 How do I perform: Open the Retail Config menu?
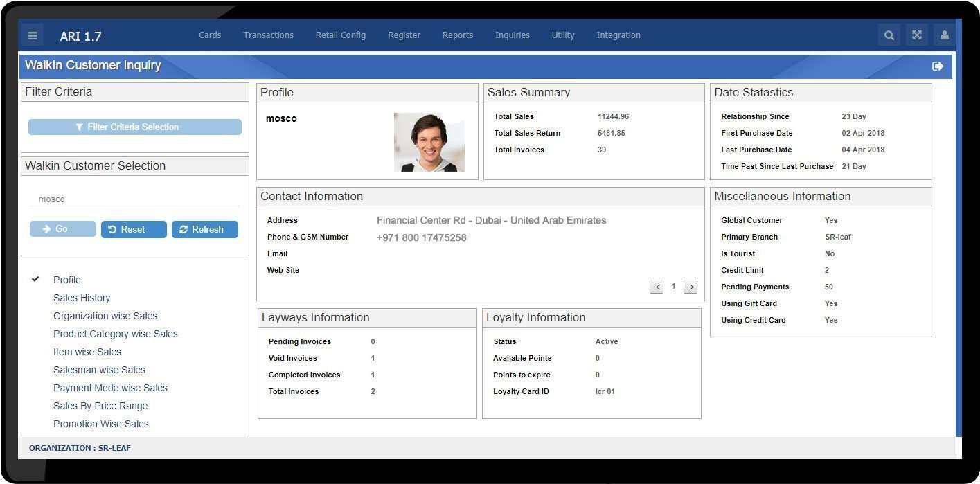click(340, 35)
